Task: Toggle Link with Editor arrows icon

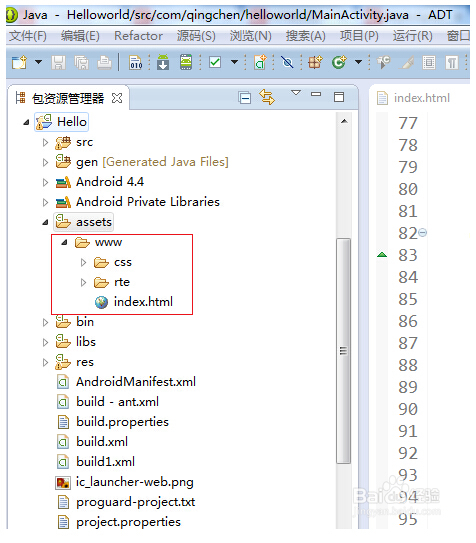Action: coord(267,97)
